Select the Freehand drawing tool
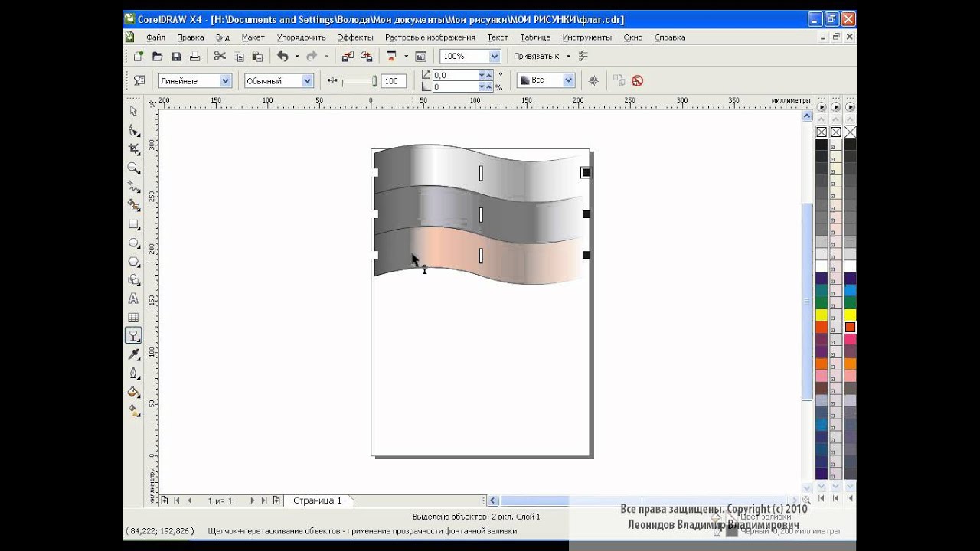The image size is (980, 551). pos(133,187)
